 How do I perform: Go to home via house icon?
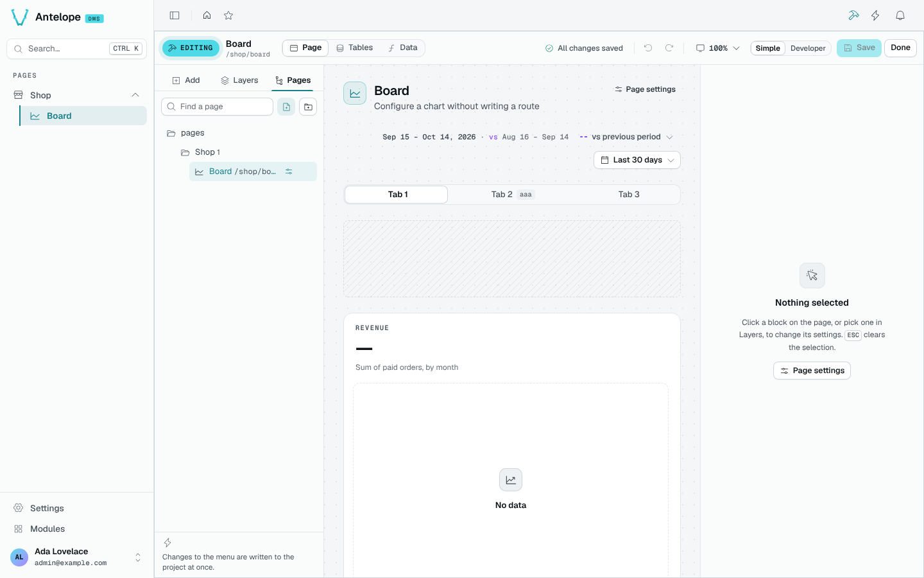tap(207, 15)
